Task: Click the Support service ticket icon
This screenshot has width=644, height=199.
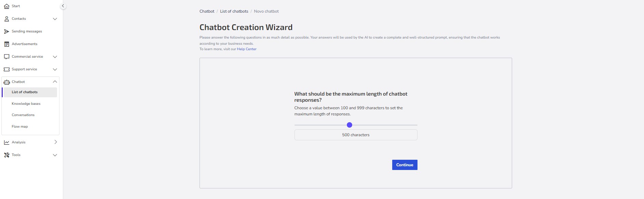Action: pyautogui.click(x=6, y=69)
